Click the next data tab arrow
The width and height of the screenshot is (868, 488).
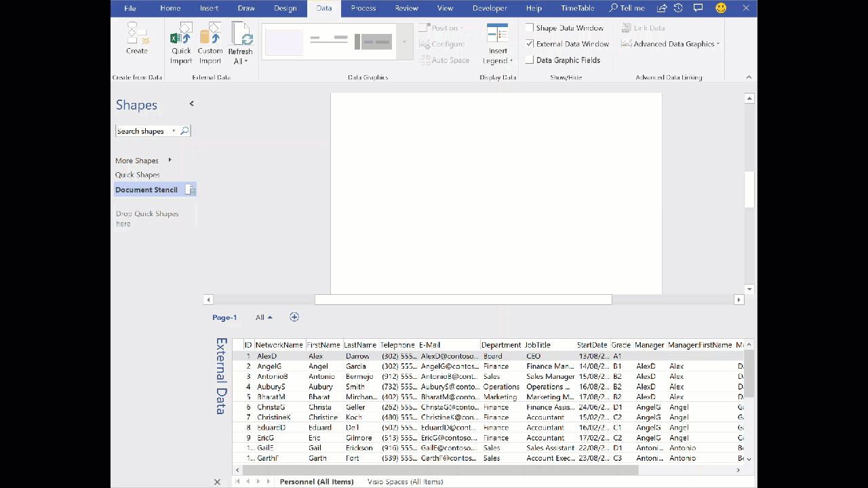click(258, 482)
